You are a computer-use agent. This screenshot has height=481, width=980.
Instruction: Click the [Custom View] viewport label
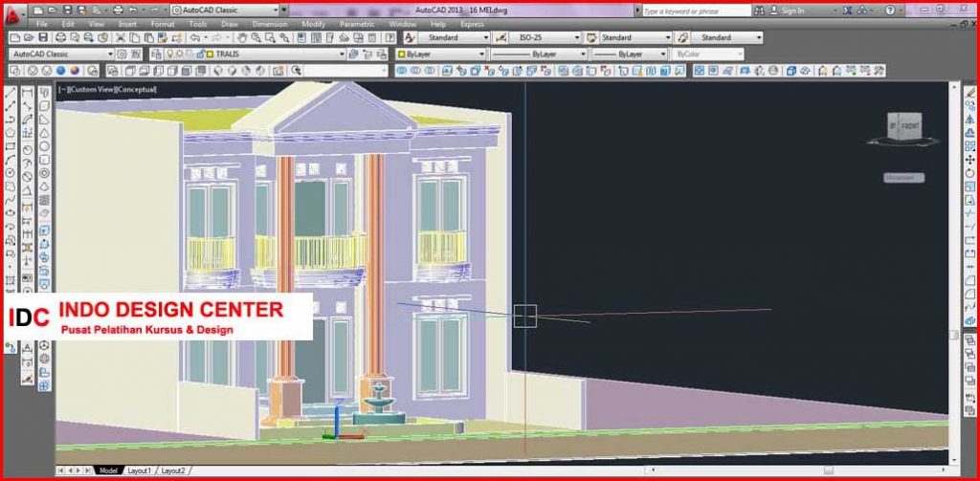point(93,89)
